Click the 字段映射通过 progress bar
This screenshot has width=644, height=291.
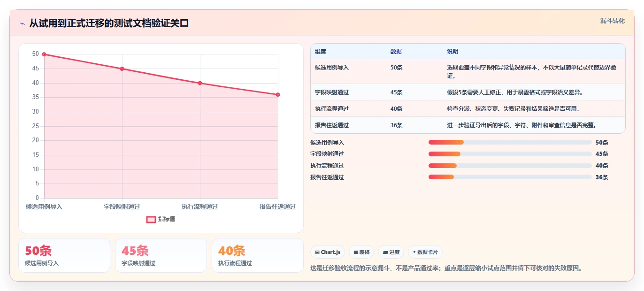[510, 154]
